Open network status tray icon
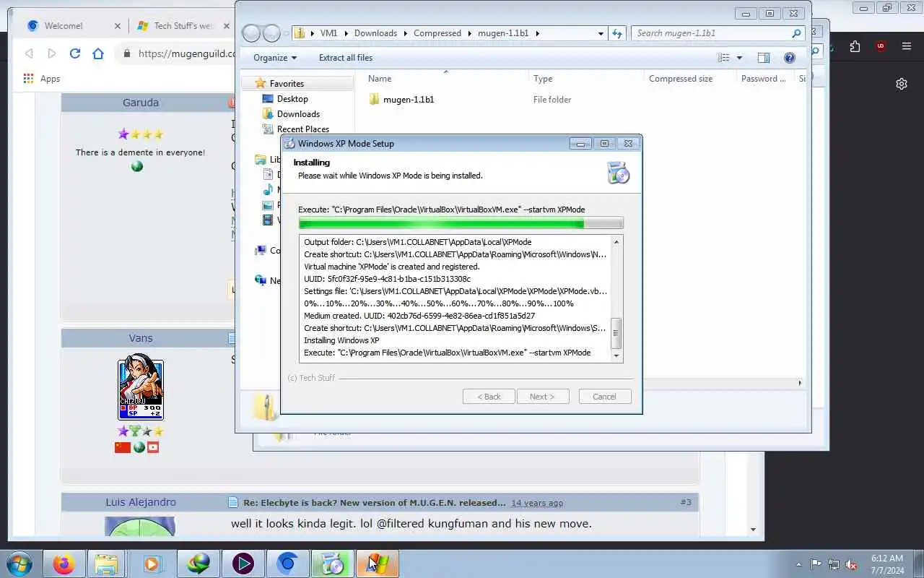This screenshot has width=924, height=578. tap(834, 564)
